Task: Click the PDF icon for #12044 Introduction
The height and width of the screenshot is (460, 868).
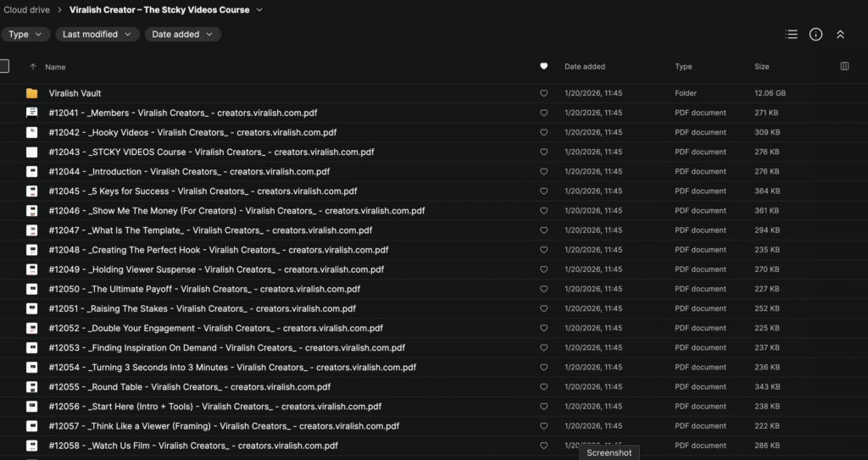Action: pos(32,172)
